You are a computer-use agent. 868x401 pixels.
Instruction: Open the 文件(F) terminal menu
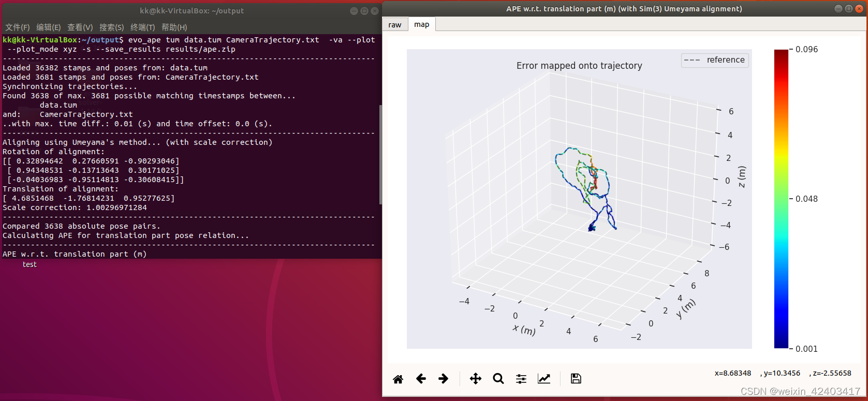point(17,27)
